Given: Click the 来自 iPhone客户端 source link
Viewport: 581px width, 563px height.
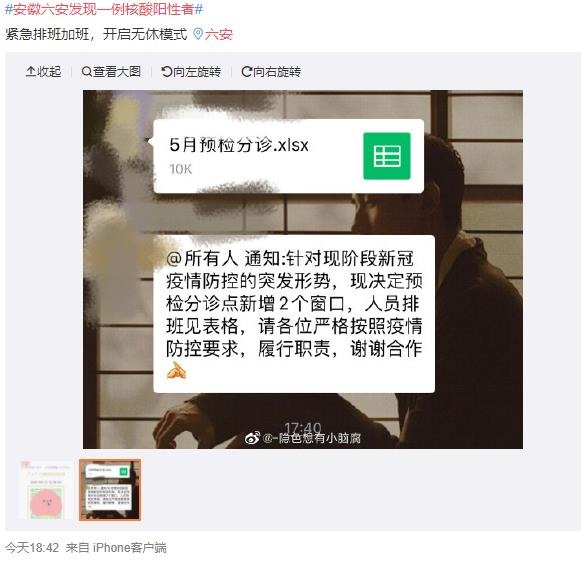Looking at the screenshot, I should 116,547.
